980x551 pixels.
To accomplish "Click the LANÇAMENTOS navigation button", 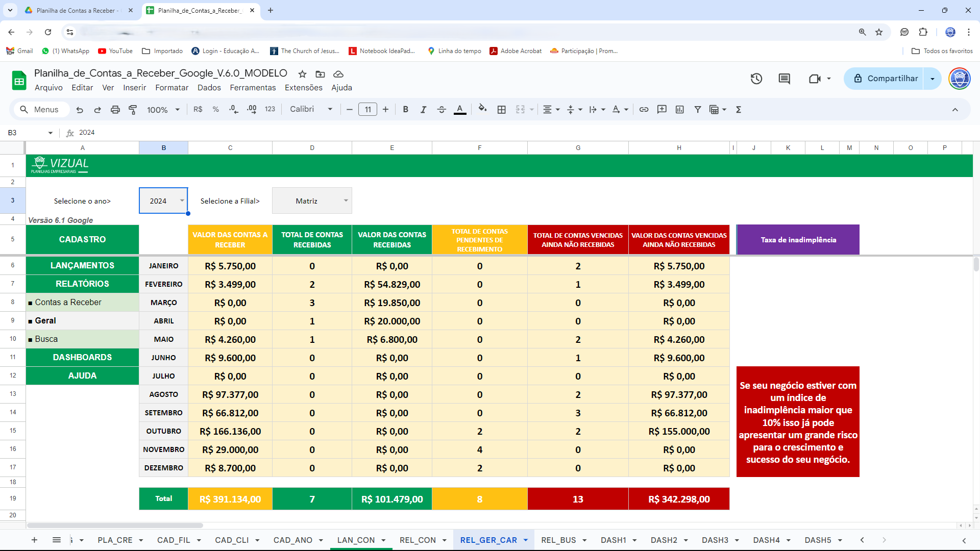I will [x=82, y=265].
